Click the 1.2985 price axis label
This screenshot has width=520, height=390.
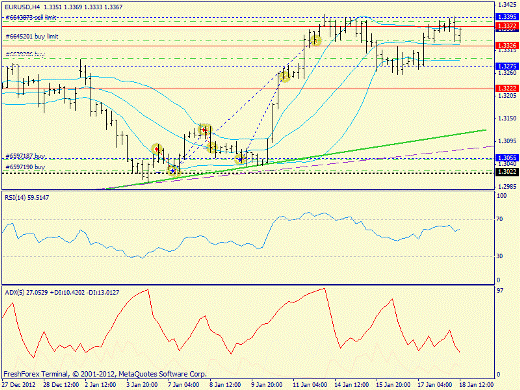(507, 186)
